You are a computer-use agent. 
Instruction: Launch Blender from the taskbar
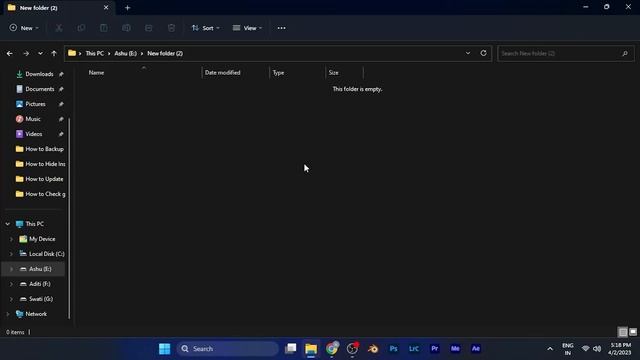(x=373, y=349)
